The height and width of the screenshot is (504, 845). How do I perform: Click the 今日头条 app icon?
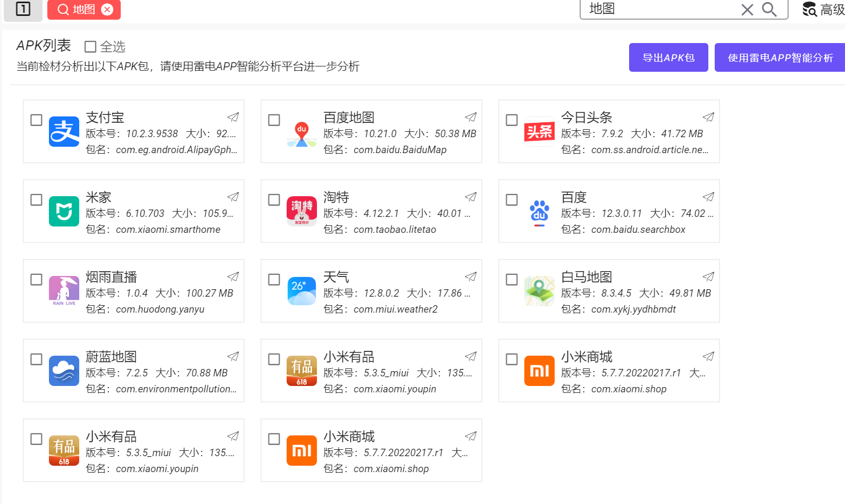click(x=539, y=132)
